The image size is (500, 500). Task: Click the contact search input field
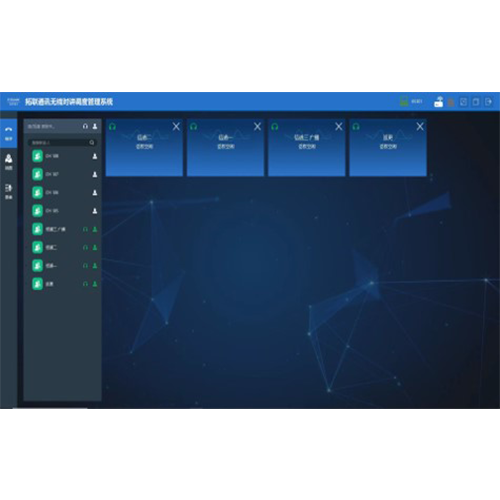point(62,143)
